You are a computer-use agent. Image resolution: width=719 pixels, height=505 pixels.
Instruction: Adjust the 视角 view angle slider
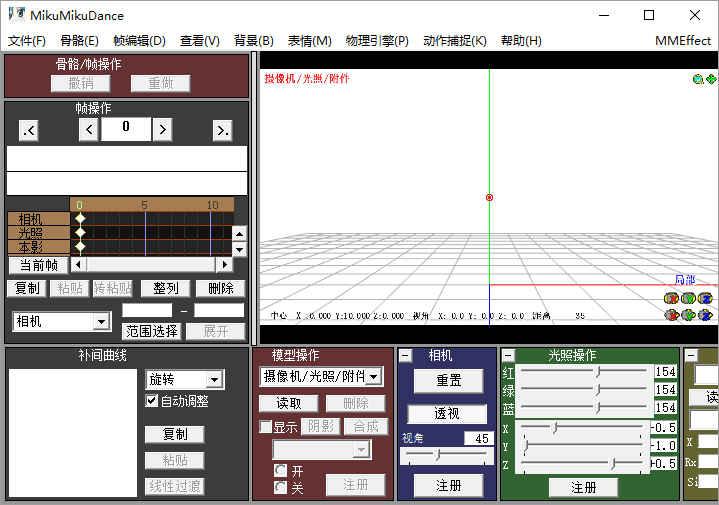point(447,455)
